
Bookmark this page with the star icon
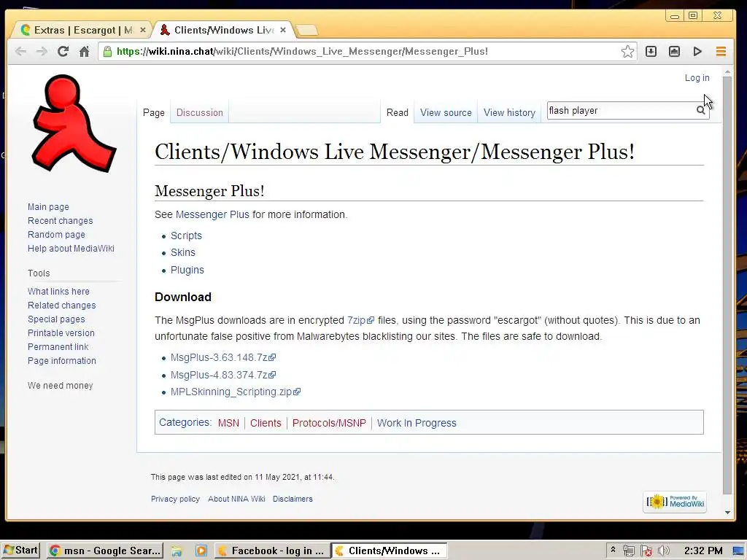pyautogui.click(x=627, y=52)
